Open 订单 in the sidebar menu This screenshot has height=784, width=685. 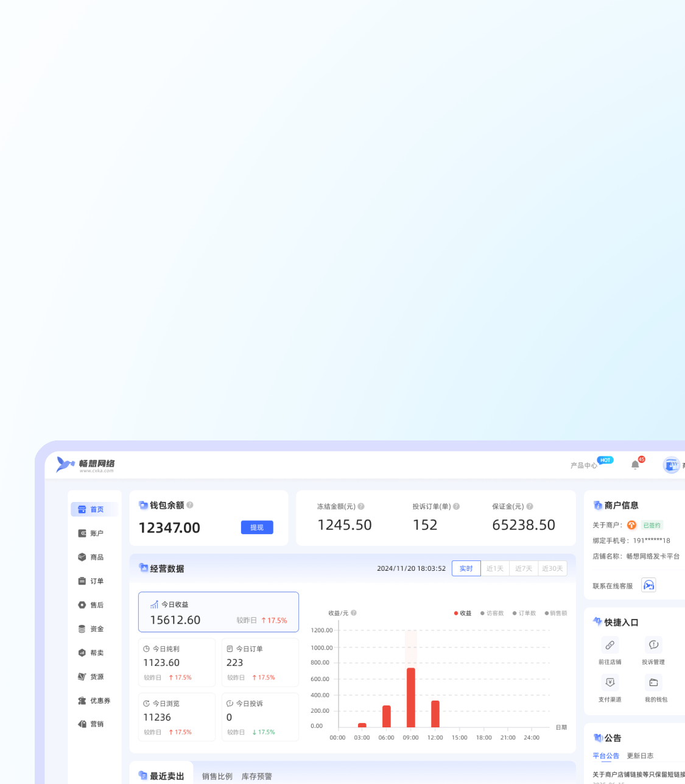96,581
